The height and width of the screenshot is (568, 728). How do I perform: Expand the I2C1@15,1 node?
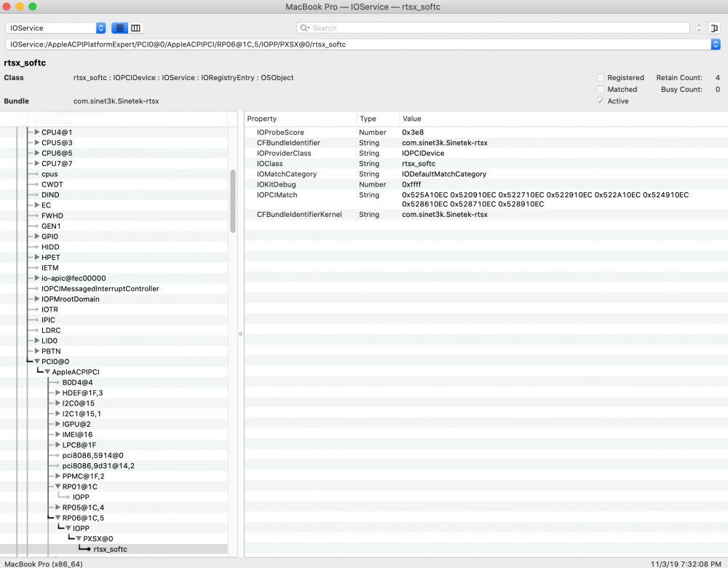pyautogui.click(x=58, y=414)
